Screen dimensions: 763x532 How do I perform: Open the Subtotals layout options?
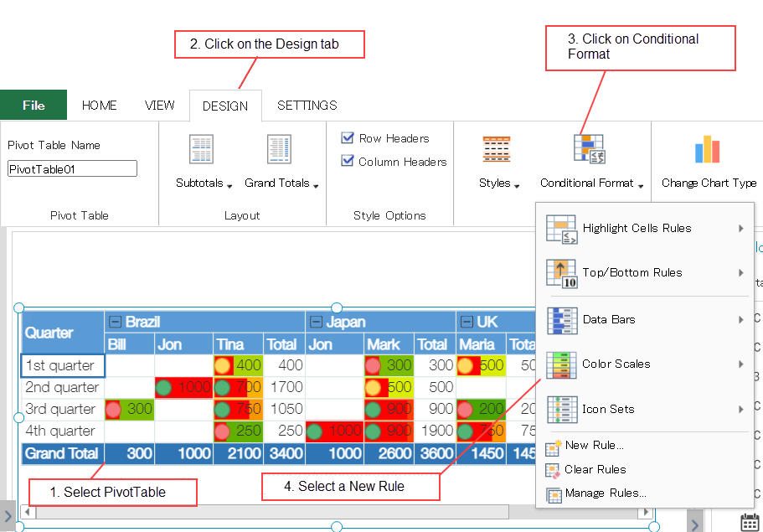[204, 163]
